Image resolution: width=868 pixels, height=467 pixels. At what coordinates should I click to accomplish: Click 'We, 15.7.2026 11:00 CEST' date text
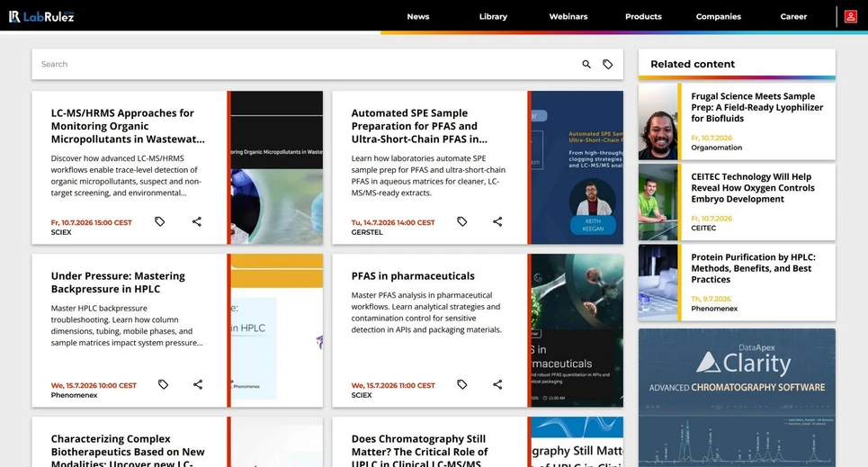click(393, 385)
